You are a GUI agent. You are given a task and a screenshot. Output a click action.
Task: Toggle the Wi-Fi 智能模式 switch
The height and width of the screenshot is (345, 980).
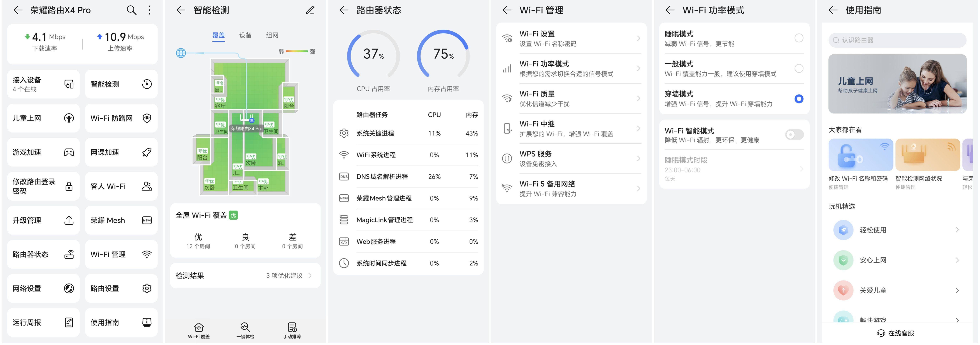794,134
